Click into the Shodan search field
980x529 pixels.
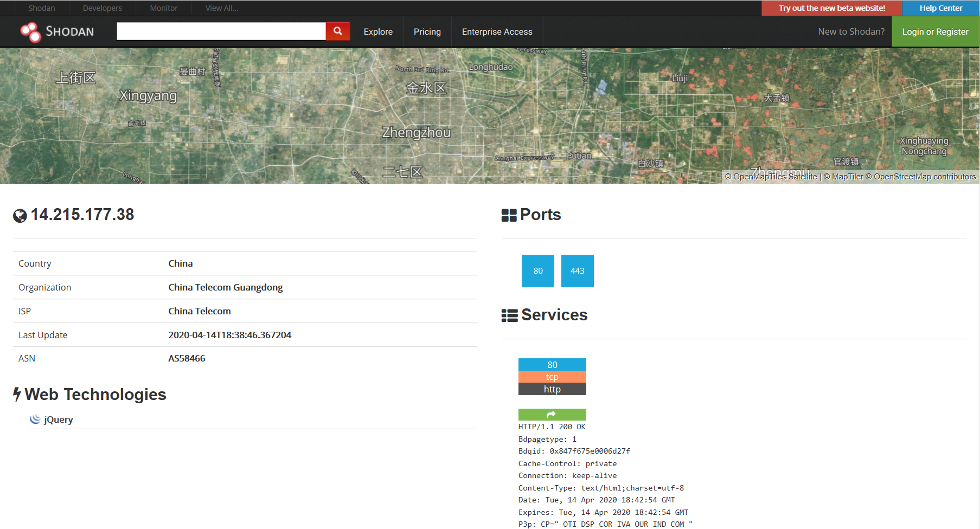221,31
